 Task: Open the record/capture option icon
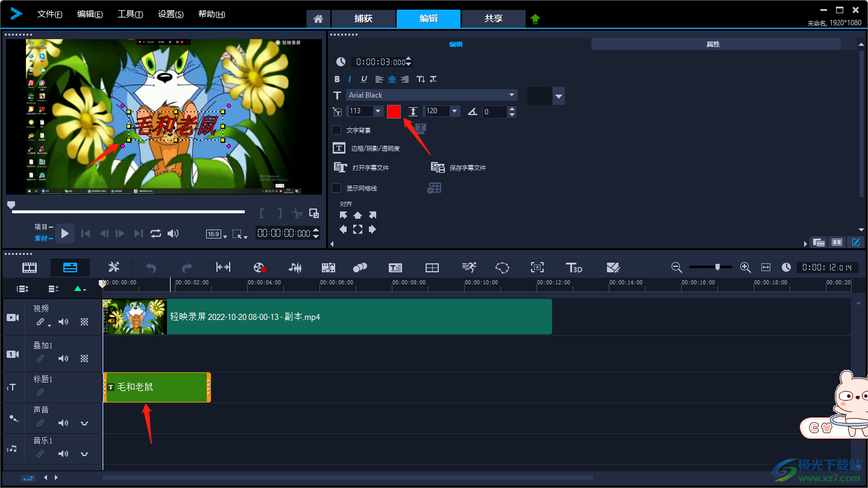[260, 267]
